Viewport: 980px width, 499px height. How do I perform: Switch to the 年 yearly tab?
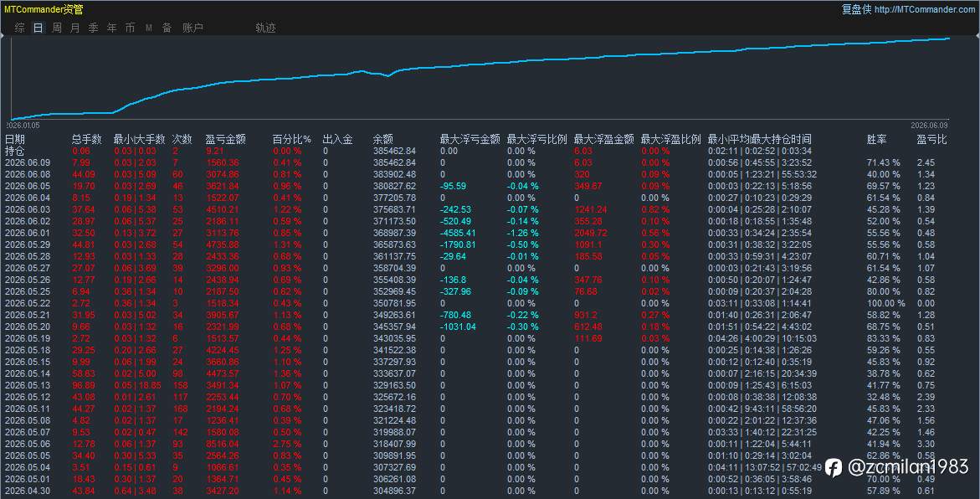[x=112, y=28]
